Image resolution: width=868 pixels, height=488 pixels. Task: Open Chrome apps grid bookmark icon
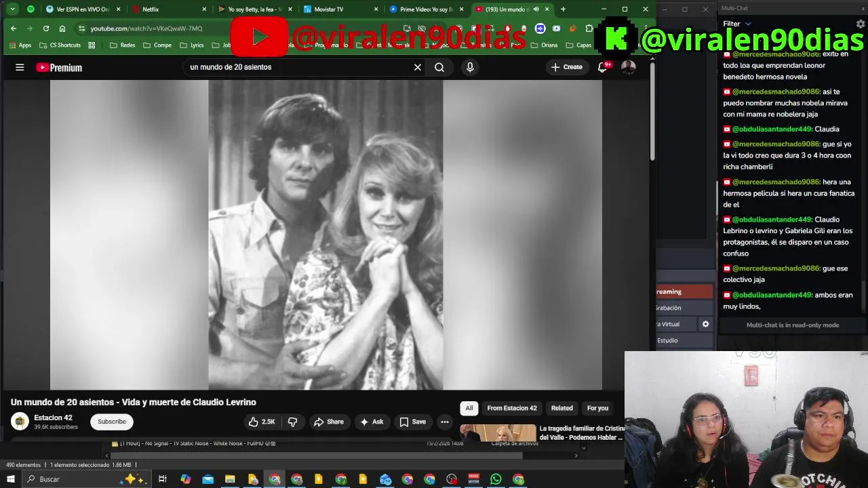(x=92, y=45)
